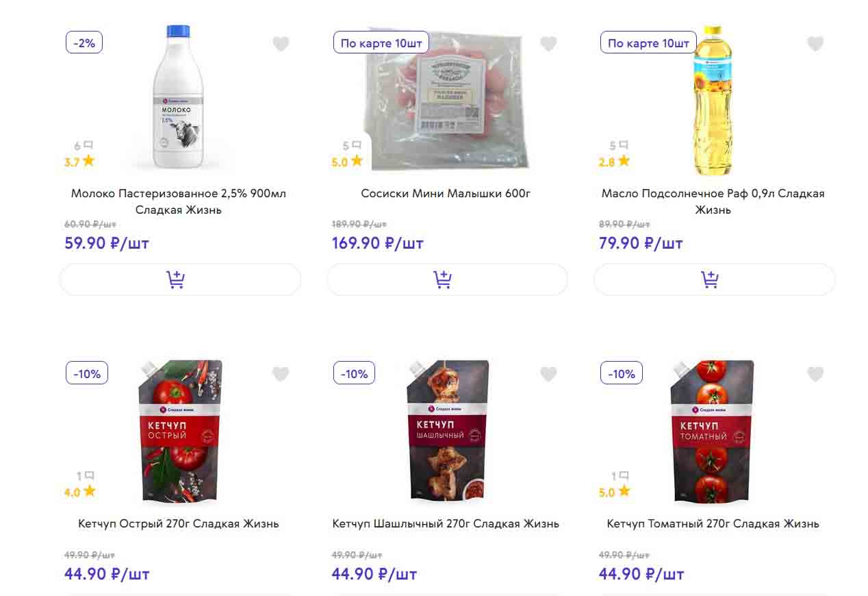Click the 5.0 star rating on sausages
Screen dimensions: 868x596
(347, 162)
